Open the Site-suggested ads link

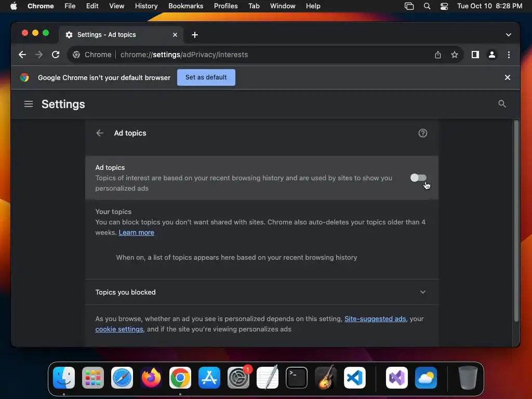[x=375, y=318]
